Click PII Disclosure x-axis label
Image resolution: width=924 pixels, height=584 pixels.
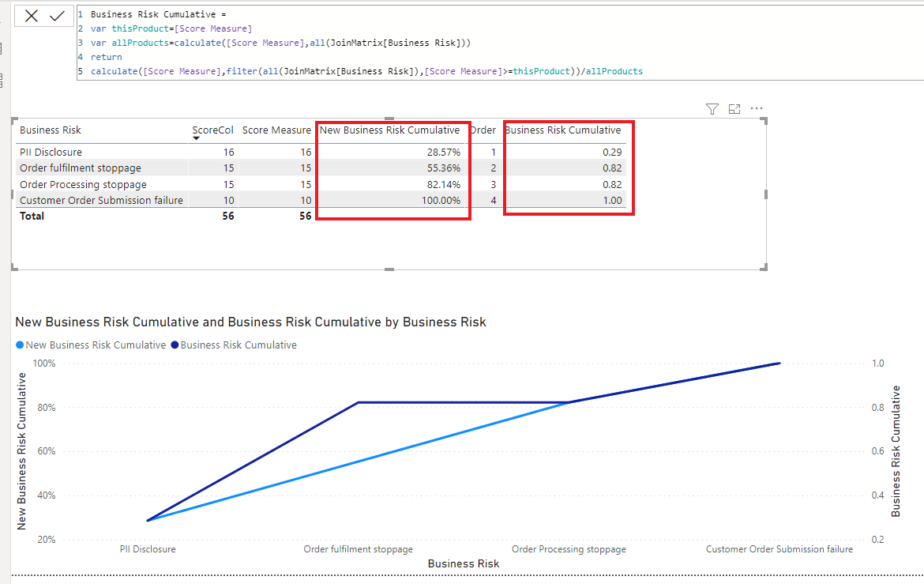pyautogui.click(x=148, y=549)
